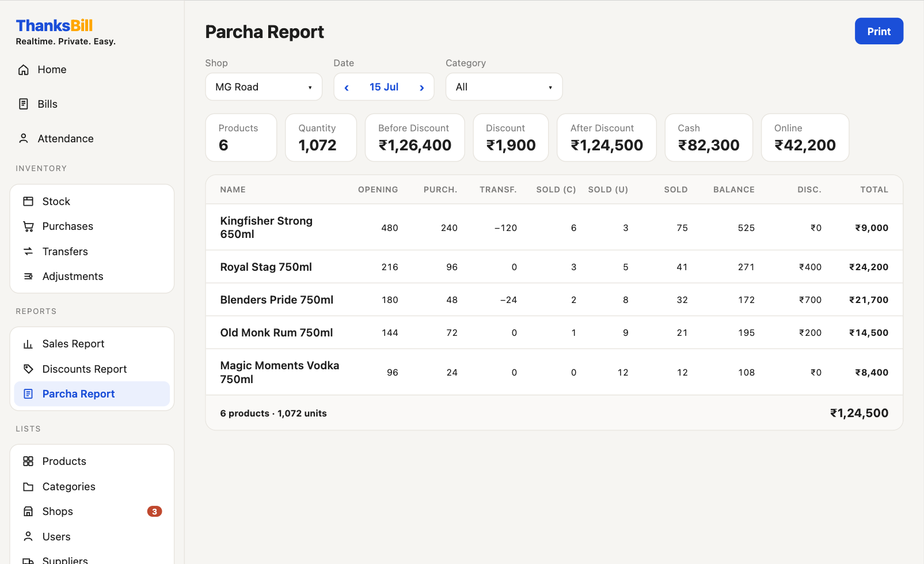Click the OPENING column header

[378, 190]
